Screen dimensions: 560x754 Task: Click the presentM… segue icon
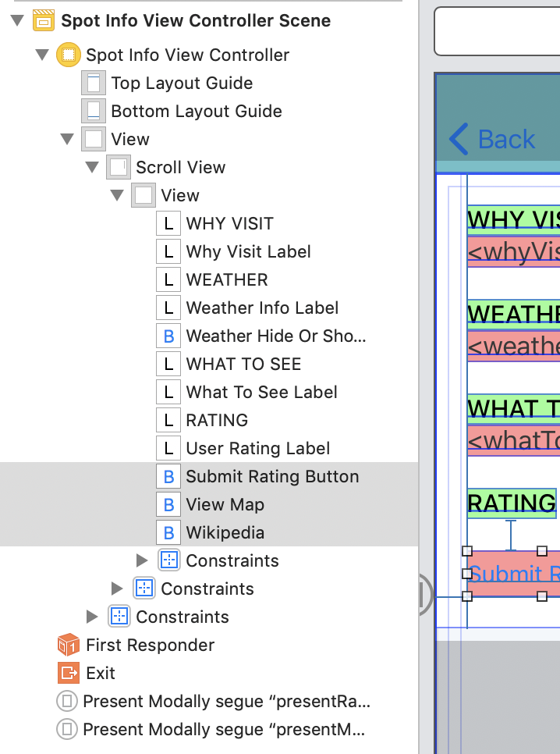[x=67, y=729]
